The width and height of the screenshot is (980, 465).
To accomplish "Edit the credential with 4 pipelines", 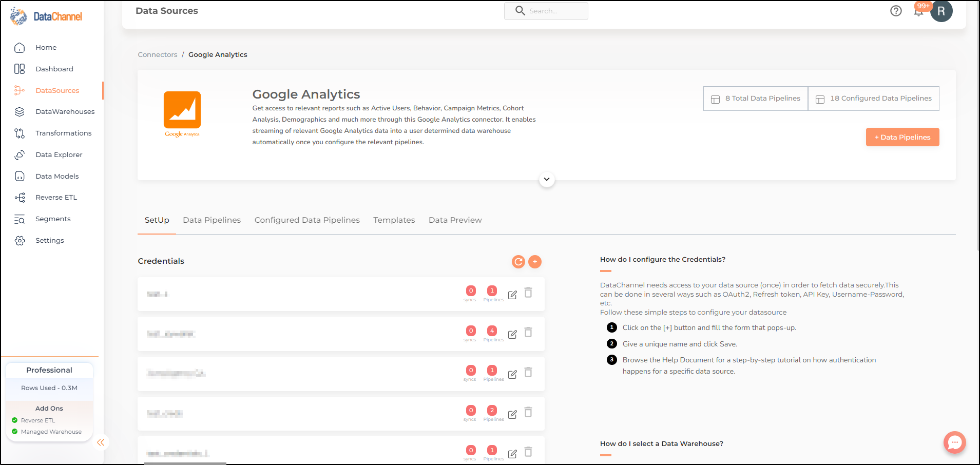I will coord(512,335).
